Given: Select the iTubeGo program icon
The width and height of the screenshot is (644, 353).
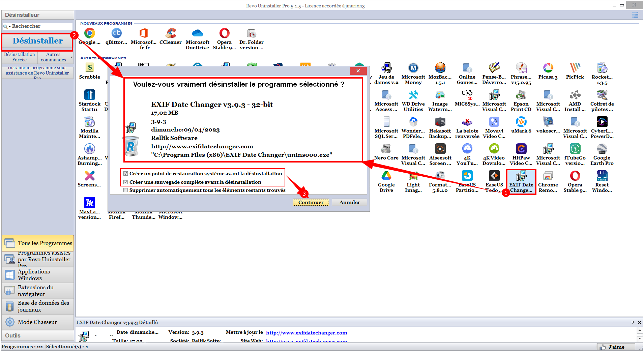Looking at the screenshot, I should [x=575, y=149].
